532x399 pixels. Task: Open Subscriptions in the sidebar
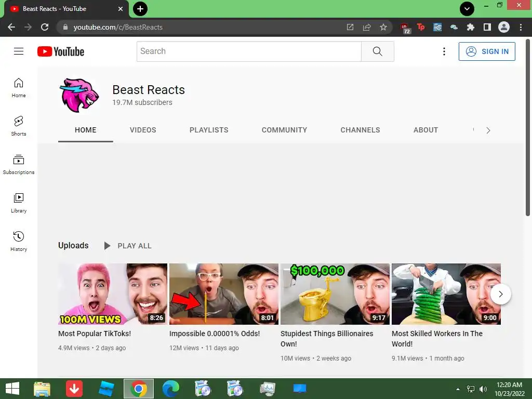coord(19,165)
